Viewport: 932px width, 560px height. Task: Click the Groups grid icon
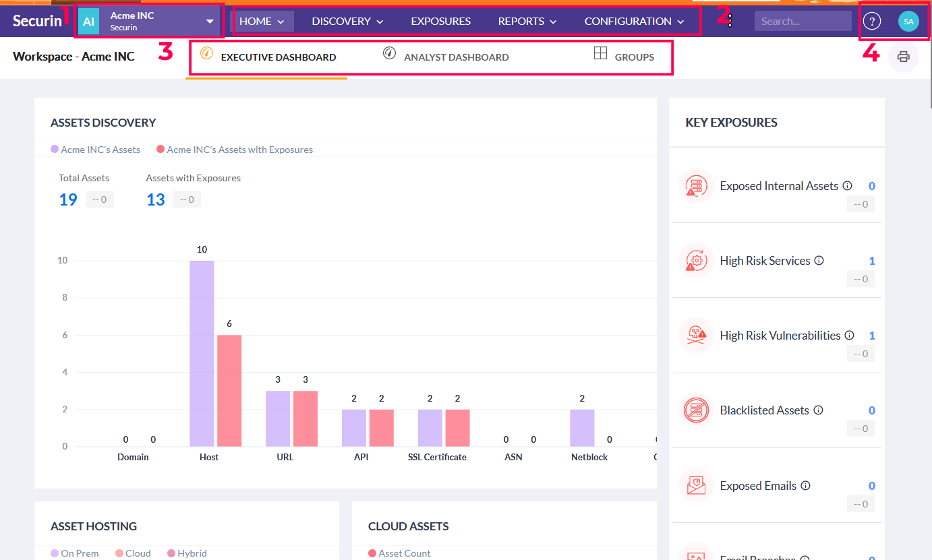tap(600, 53)
